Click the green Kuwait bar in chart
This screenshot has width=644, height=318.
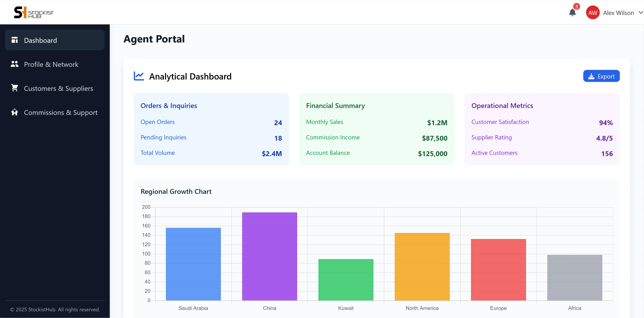[346, 280]
